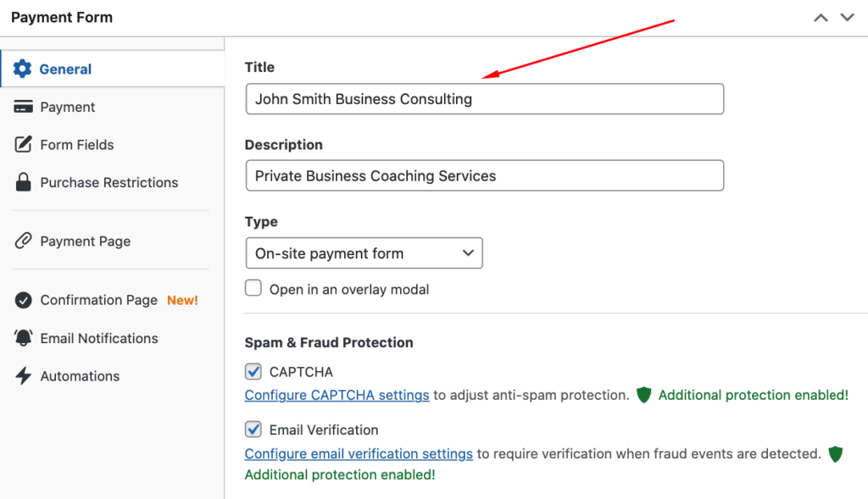Collapse Payment Form panel with up arrow
The image size is (868, 499).
point(821,18)
